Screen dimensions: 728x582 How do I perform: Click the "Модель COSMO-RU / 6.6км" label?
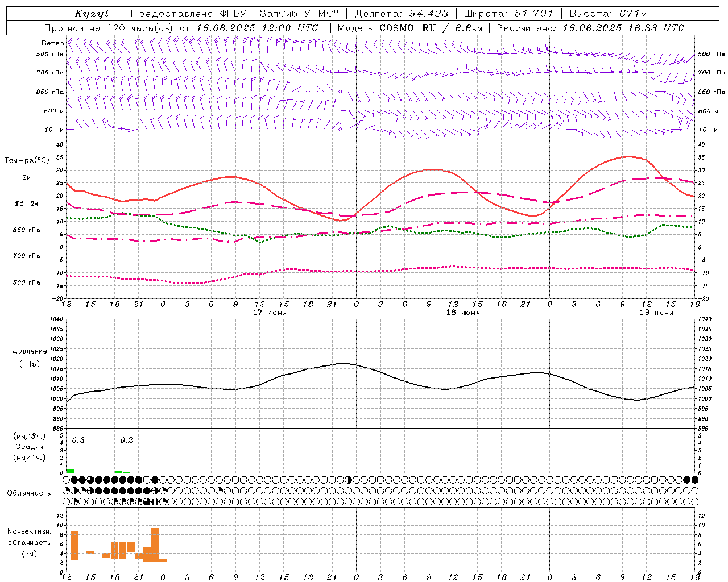(410, 28)
